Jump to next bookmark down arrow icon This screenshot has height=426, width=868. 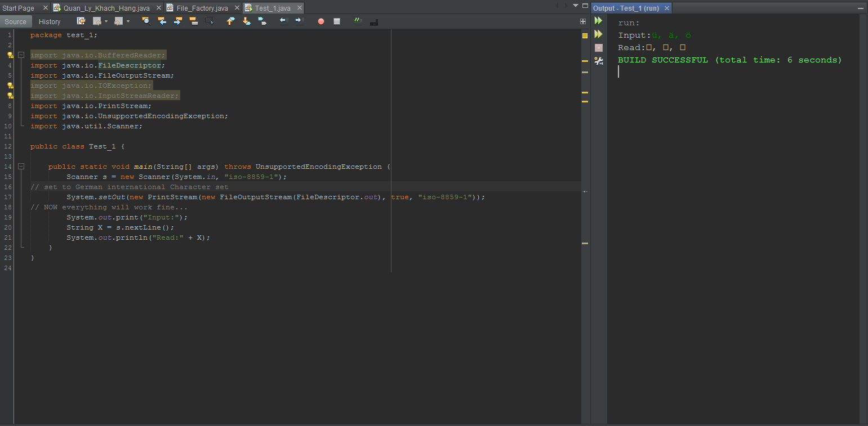(x=246, y=21)
